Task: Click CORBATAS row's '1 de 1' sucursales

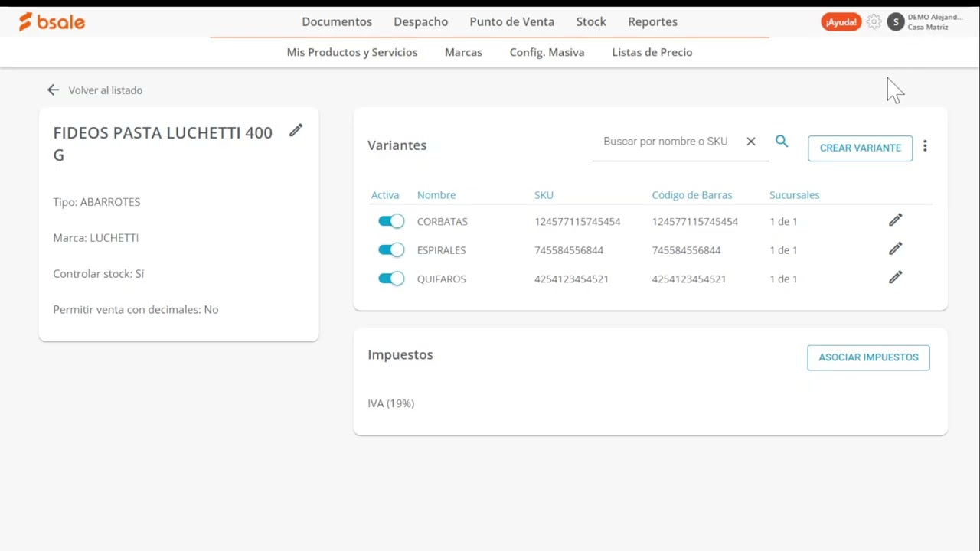Action: point(783,221)
